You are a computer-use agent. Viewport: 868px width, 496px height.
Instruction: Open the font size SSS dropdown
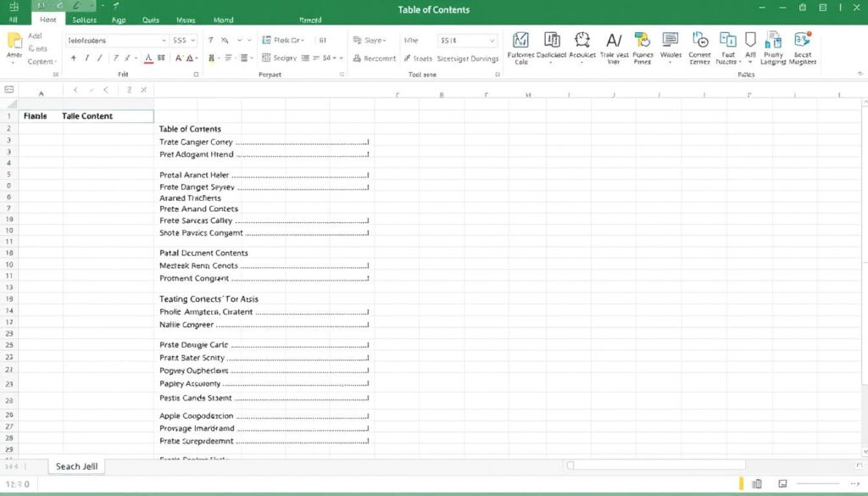tap(192, 41)
